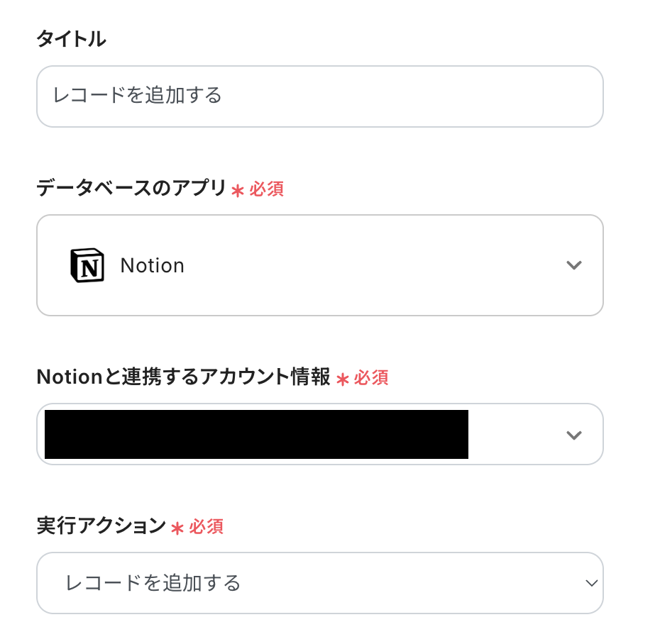Click 必須 badge next to アカウント情報
Image resolution: width=660 pixels, height=644 pixels.
[x=371, y=378]
